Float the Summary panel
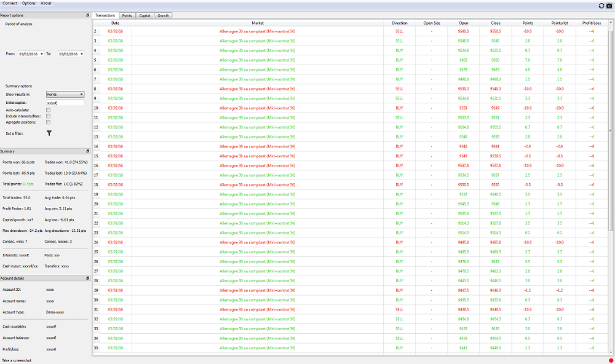This screenshot has width=615, height=364. 87,151
